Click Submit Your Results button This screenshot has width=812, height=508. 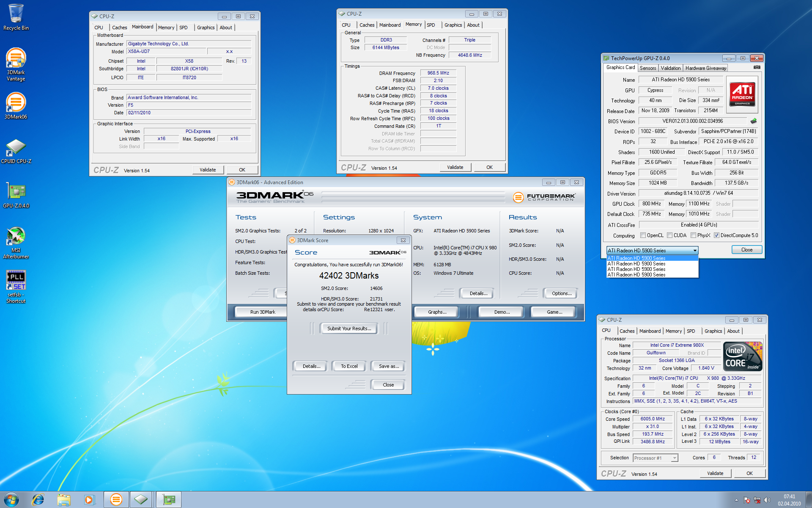coord(349,329)
